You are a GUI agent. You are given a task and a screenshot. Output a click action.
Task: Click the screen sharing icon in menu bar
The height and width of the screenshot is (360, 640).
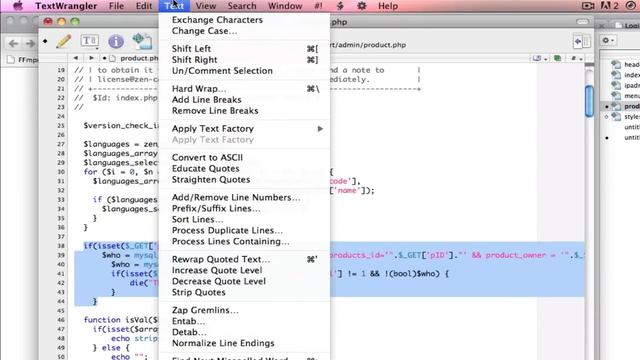[588, 6]
